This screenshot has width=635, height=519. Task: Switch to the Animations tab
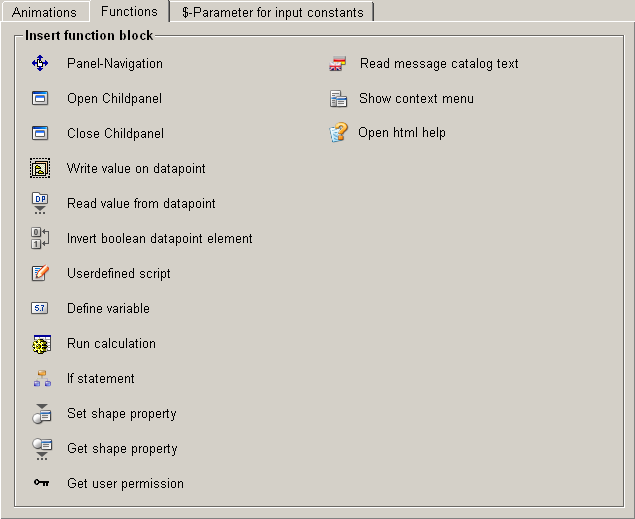coord(44,13)
